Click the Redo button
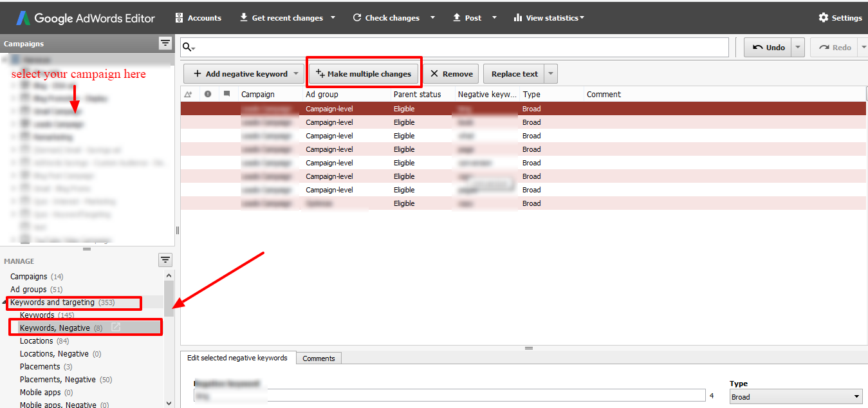Screen dimensions: 868x408 click(834, 48)
